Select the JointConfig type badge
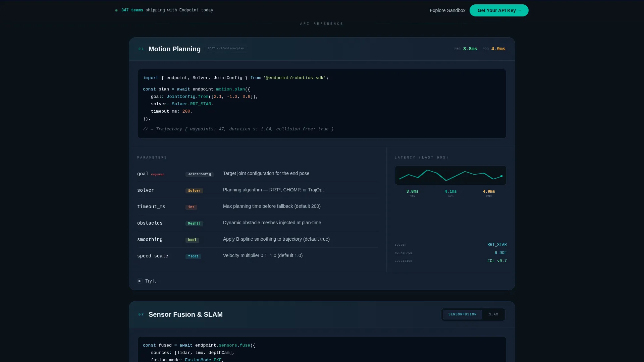Screen dimensions: 644x362 click(200, 174)
